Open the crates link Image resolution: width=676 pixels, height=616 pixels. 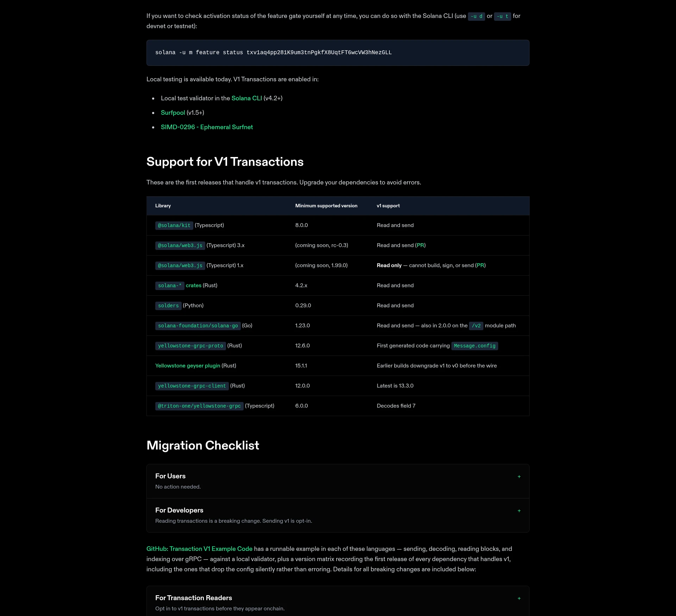tap(194, 285)
